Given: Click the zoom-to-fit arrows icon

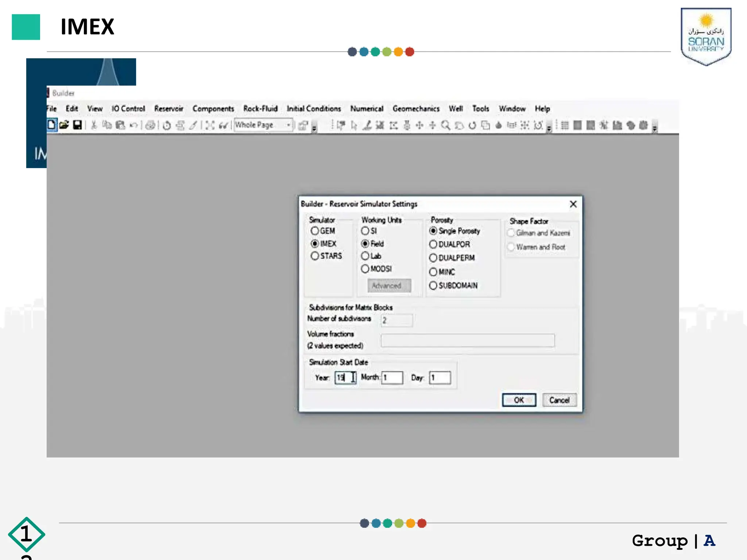Looking at the screenshot, I should (210, 125).
